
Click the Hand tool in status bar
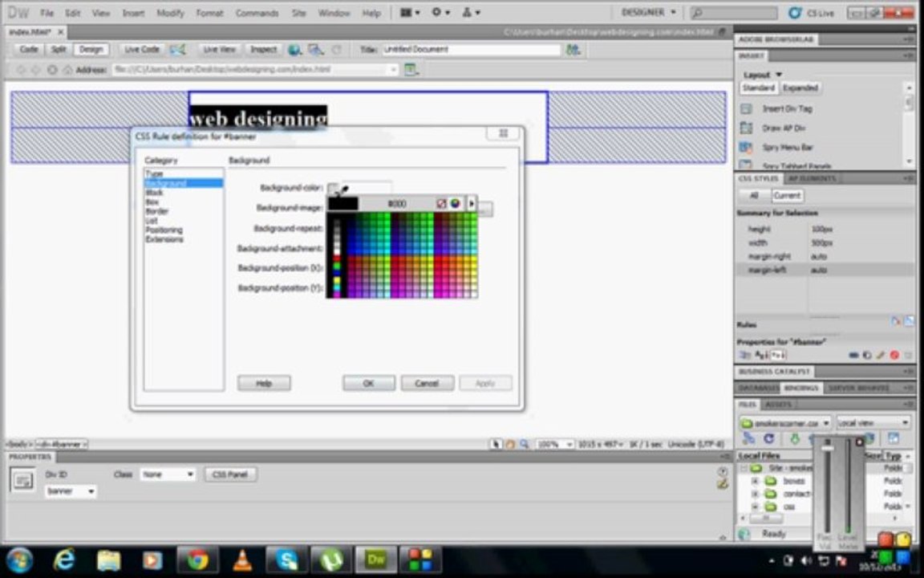510,444
